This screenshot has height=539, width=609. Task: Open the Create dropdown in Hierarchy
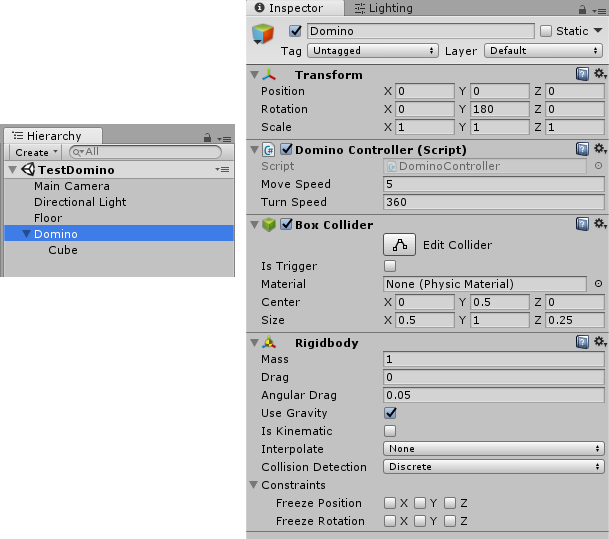(x=36, y=152)
